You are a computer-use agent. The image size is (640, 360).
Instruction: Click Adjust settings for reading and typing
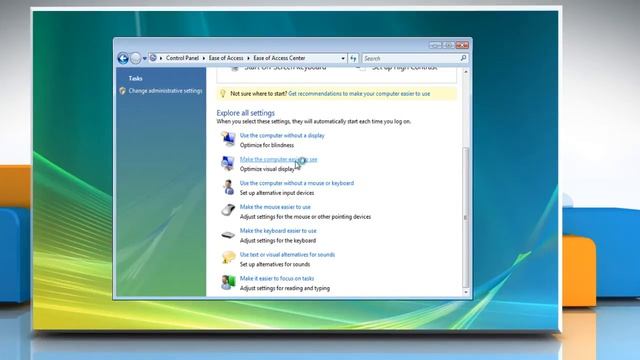coord(284,288)
